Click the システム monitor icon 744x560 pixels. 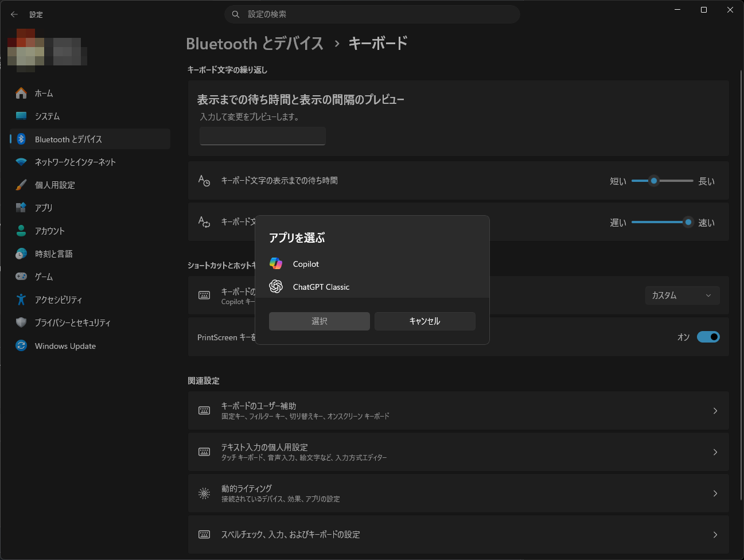[21, 116]
